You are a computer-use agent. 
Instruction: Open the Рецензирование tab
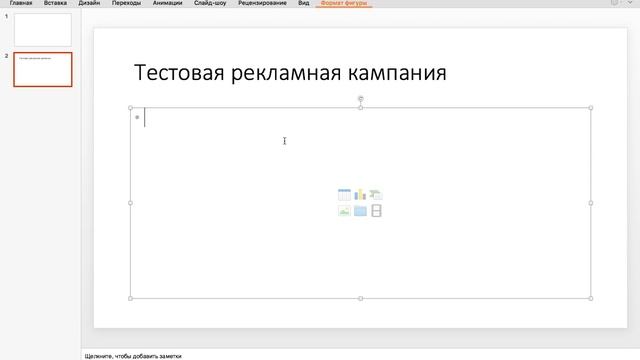[262, 3]
